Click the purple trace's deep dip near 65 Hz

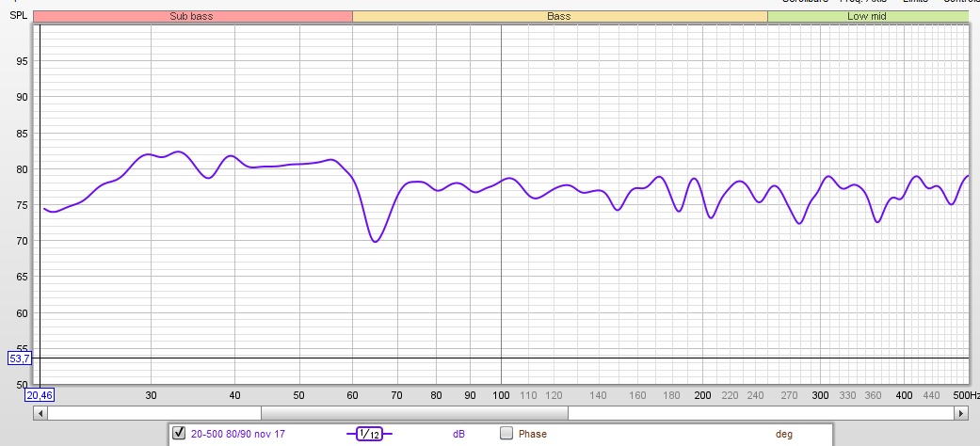click(x=375, y=241)
